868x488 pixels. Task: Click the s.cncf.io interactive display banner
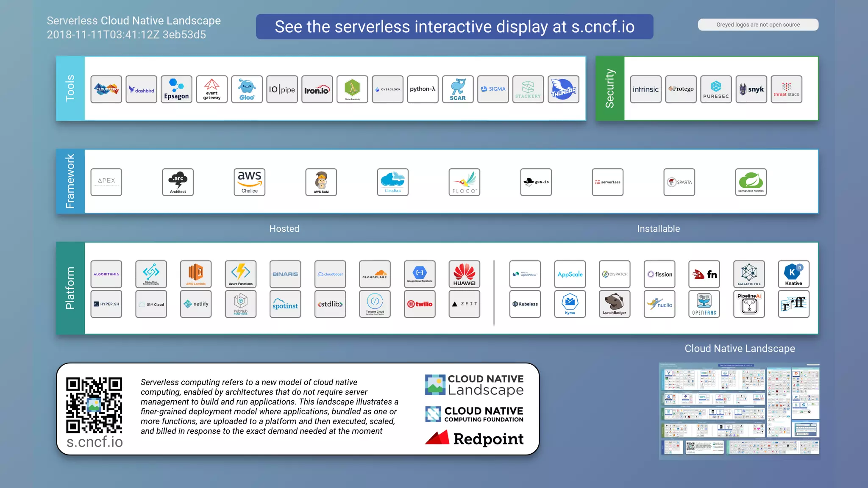click(454, 27)
